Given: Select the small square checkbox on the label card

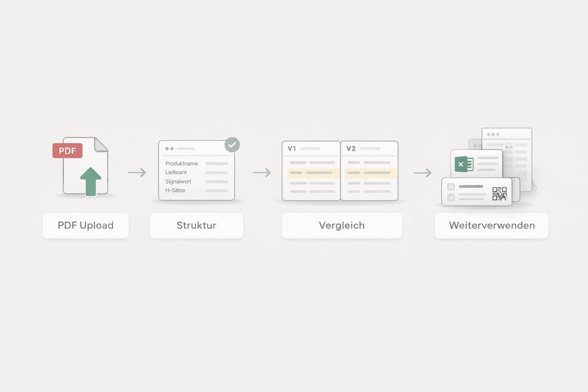Looking at the screenshot, I should tap(450, 186).
